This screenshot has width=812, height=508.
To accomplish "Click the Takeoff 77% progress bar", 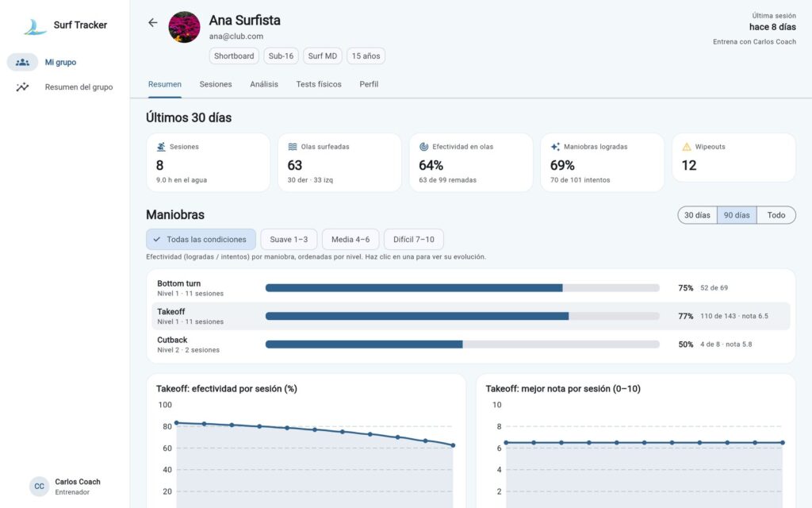I will tap(462, 316).
